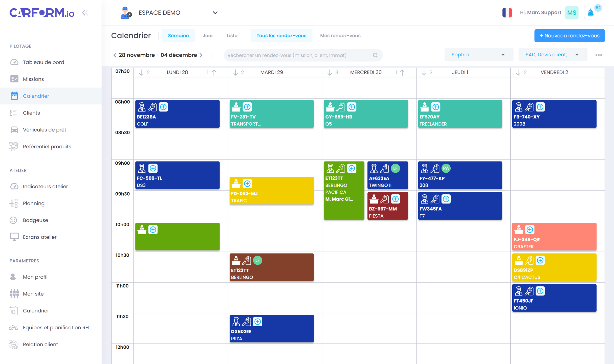The width and height of the screenshot is (614, 364).
Task: Collapse the left navigation sidebar
Action: (x=85, y=12)
